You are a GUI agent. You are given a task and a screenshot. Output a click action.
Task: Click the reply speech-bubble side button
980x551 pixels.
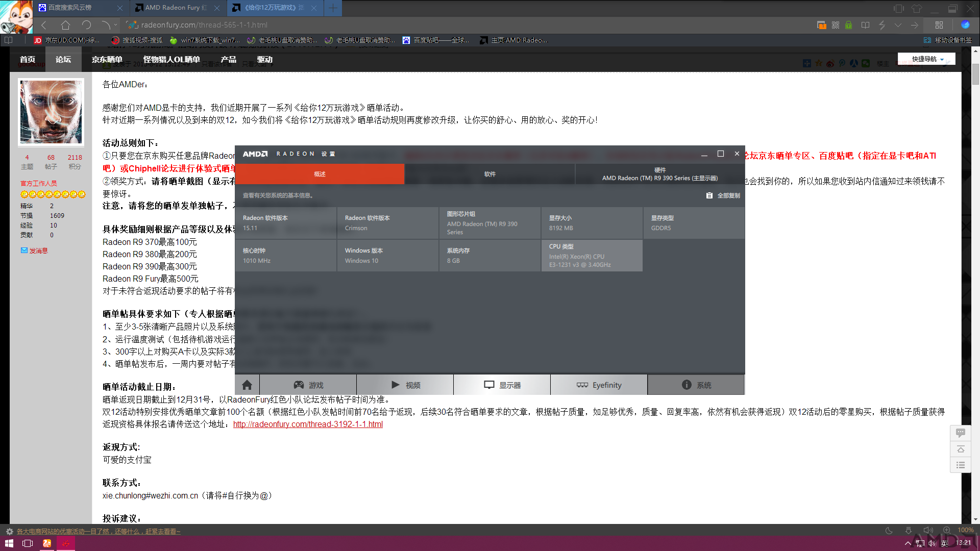[x=960, y=433]
